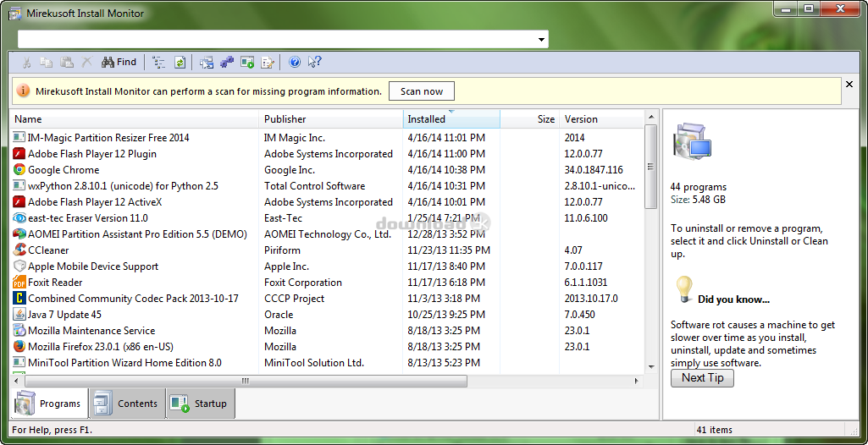The image size is (868, 445).
Task: Click the Copy toolbar icon
Action: click(47, 63)
